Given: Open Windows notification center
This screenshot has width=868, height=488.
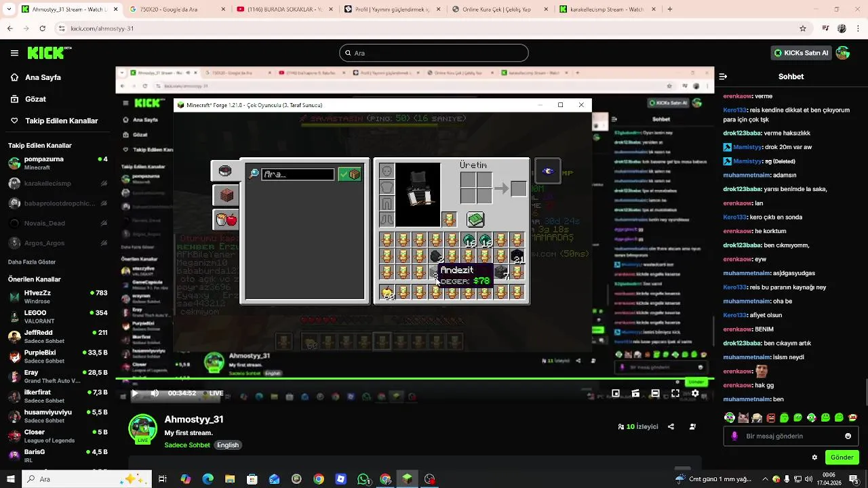Looking at the screenshot, I should (854, 479).
